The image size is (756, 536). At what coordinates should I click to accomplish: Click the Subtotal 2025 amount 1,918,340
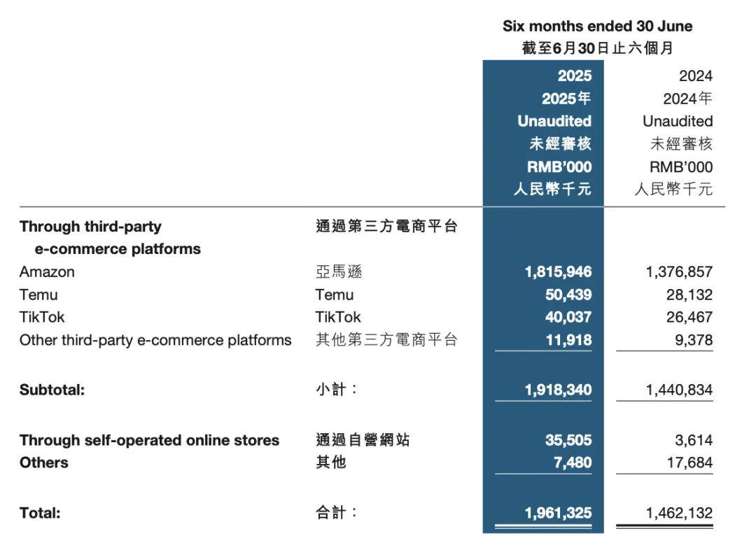coord(558,390)
